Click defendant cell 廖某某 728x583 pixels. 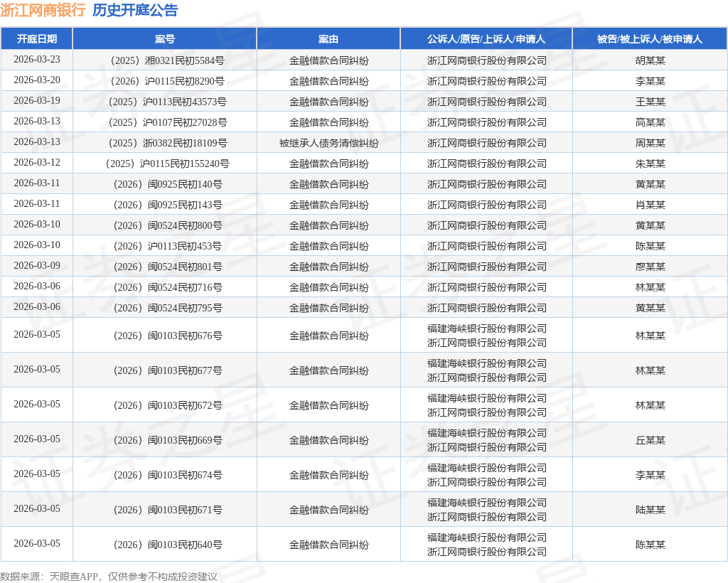650,267
